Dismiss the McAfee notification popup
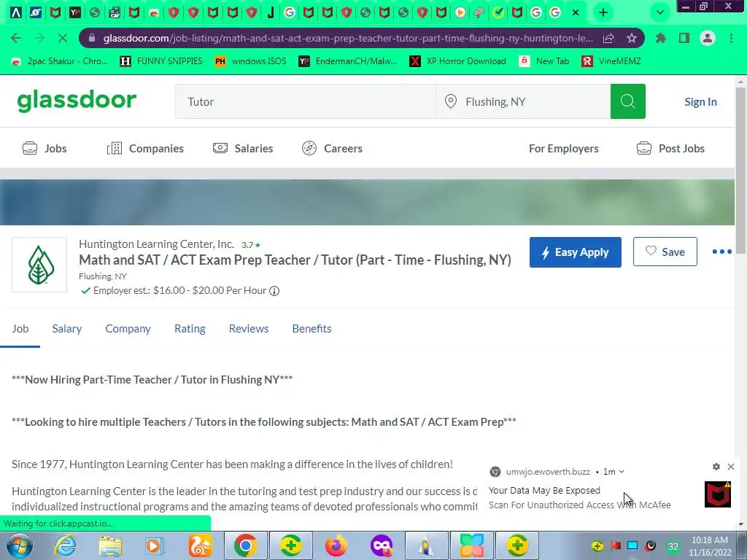The height and width of the screenshot is (560, 747). 731,467
